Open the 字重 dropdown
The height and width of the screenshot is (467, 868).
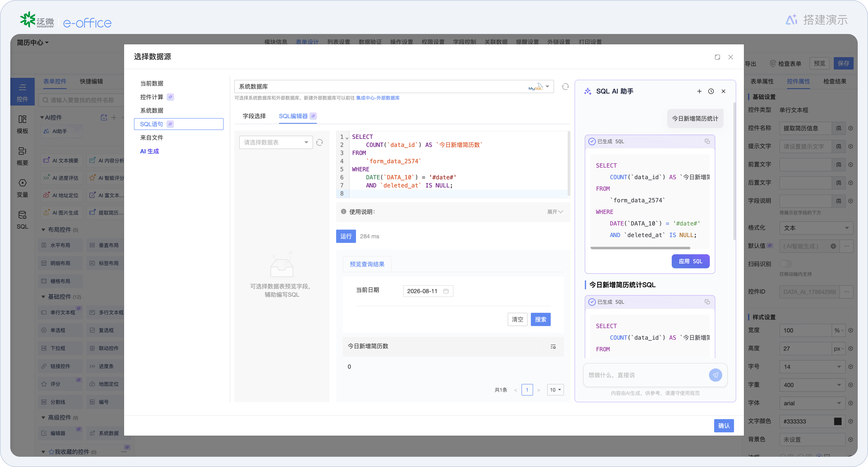[x=812, y=385]
